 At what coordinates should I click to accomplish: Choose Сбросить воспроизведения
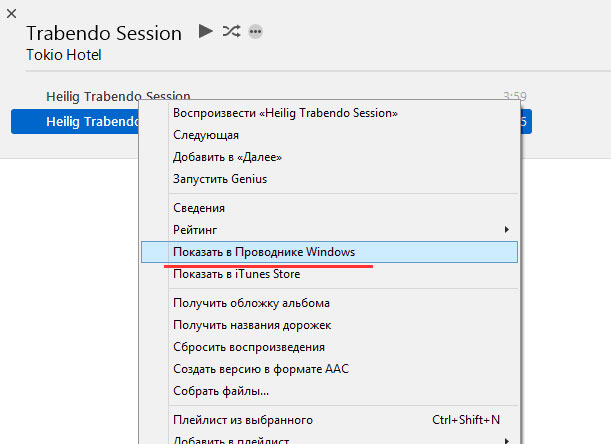(249, 347)
